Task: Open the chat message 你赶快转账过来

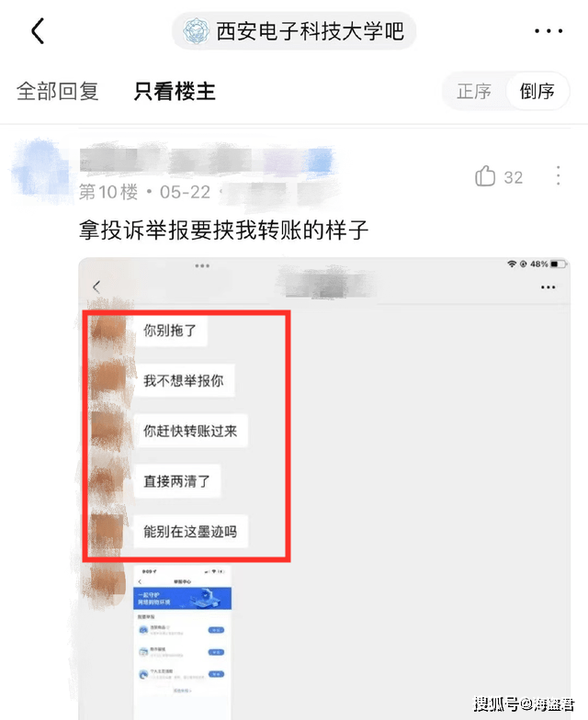Action: (x=191, y=432)
